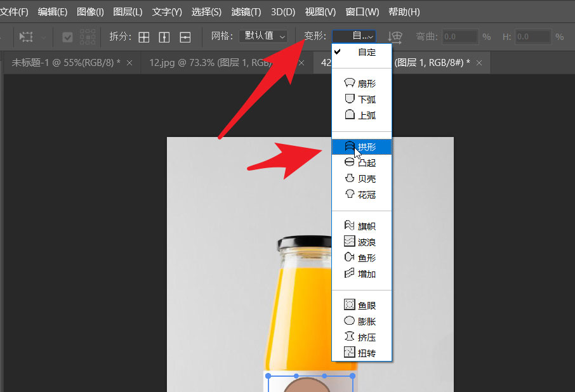Click the top-right transform handle on label

352,376
